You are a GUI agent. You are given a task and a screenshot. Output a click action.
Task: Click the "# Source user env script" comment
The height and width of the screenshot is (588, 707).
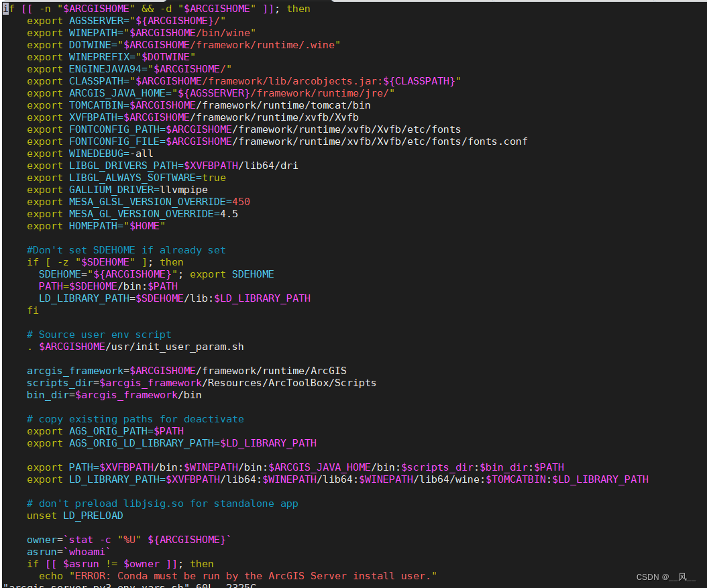(x=99, y=335)
